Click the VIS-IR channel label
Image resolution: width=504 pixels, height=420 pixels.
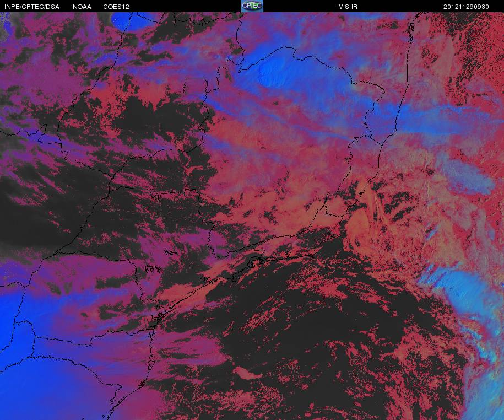(348, 7)
